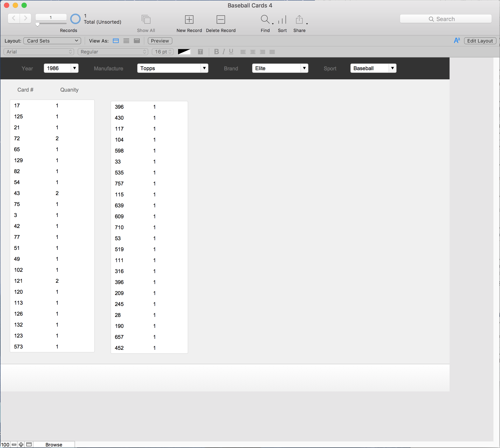The width and height of the screenshot is (500, 448).
Task: Open the Regular font style dropdown
Action: pos(113,52)
